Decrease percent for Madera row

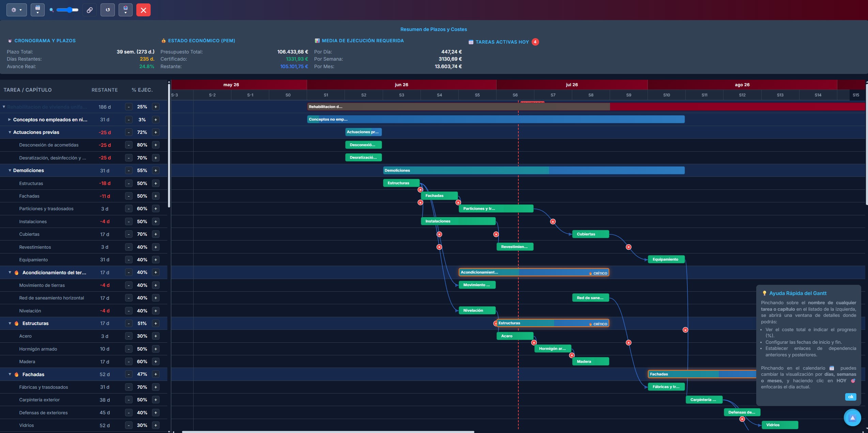(x=128, y=362)
